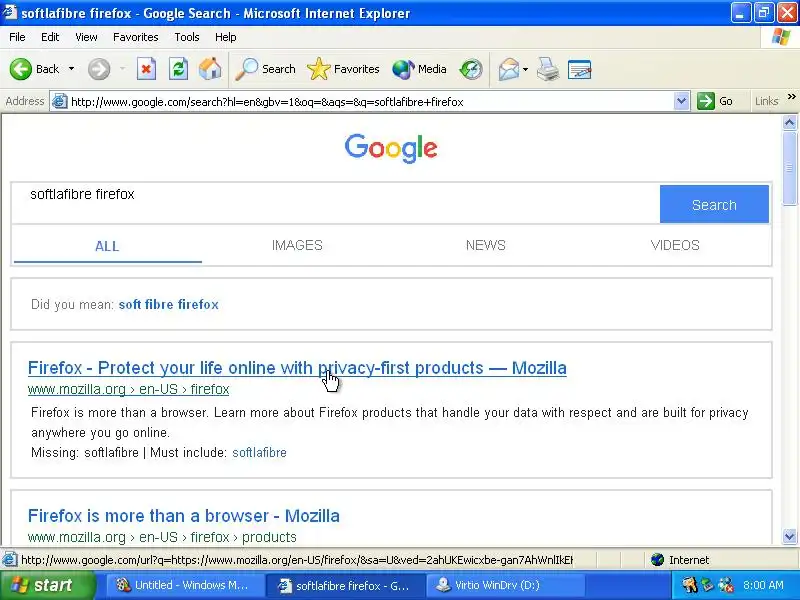Open the Edit menu
The image size is (800, 600).
coord(50,37)
